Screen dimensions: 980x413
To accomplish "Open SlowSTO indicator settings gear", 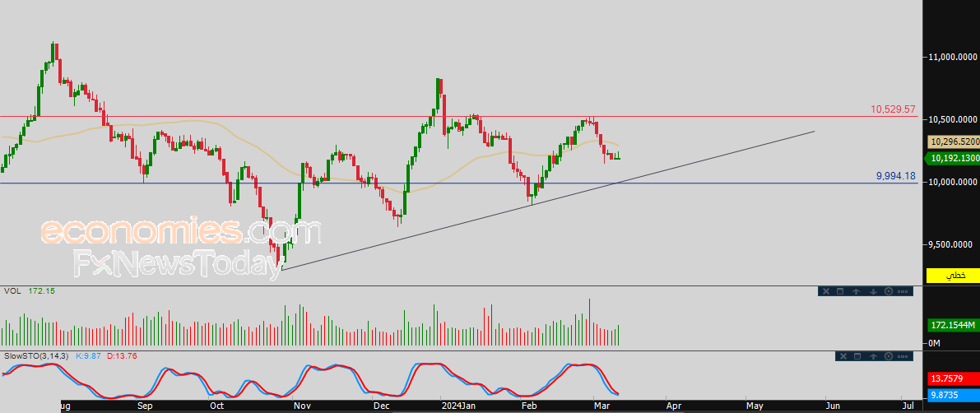I will click(889, 356).
